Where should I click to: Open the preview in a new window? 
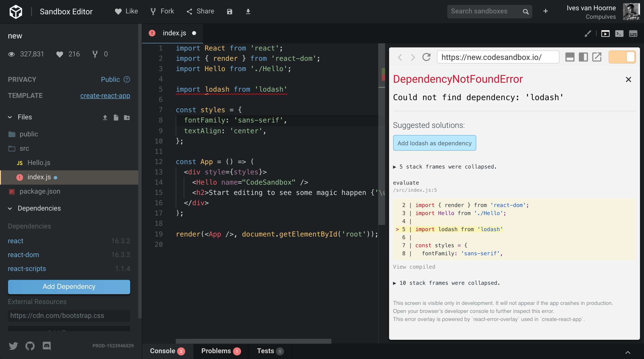597,57
